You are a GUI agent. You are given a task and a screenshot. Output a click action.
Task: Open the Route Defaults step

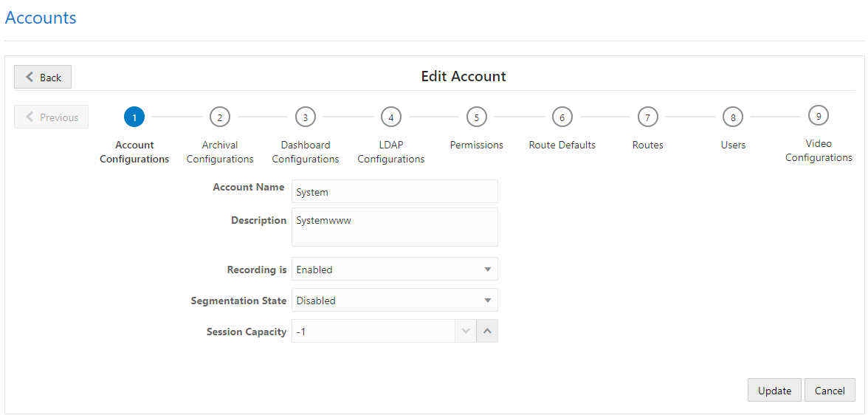pos(562,145)
